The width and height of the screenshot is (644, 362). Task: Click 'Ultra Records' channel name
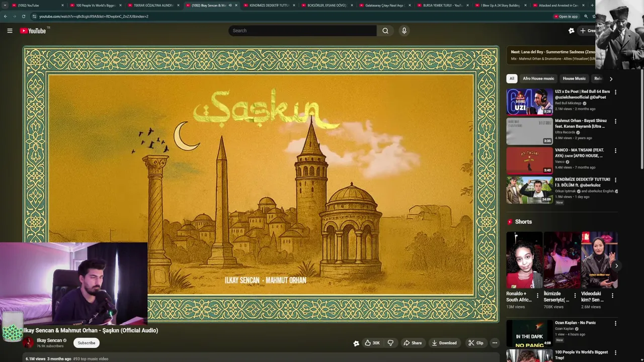point(565,132)
